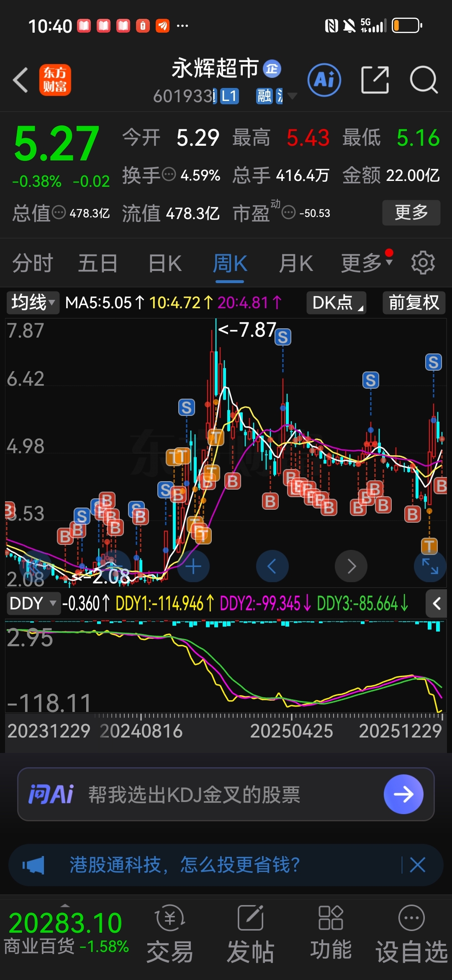Image resolution: width=452 pixels, height=980 pixels.
Task: Tap the 总值 info circle icon
Action: 59,213
